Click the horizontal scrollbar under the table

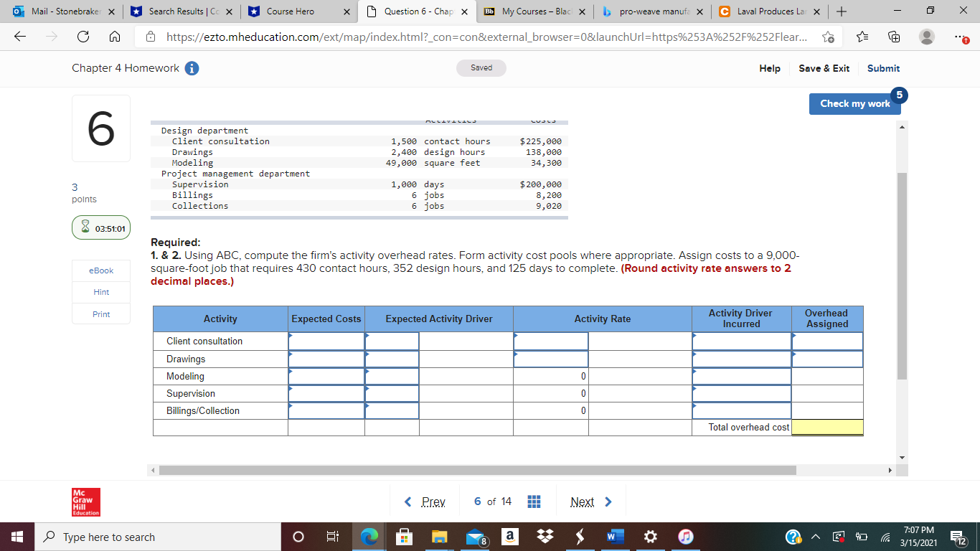click(x=477, y=471)
